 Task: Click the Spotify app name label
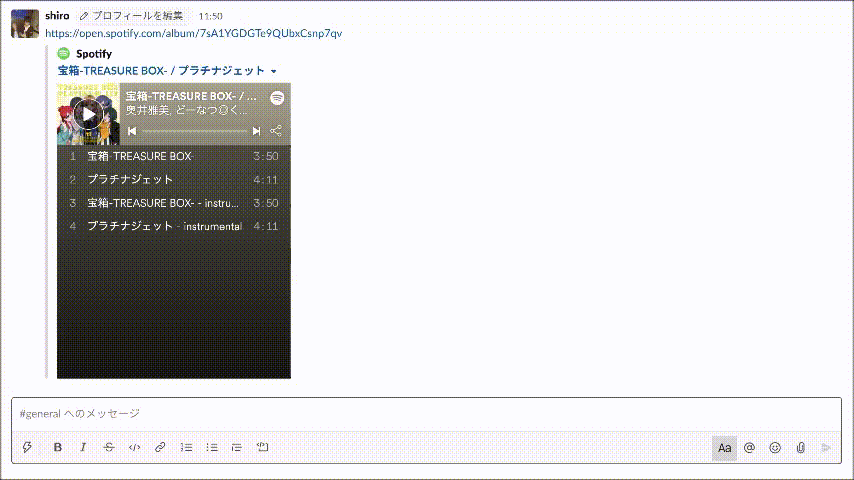click(94, 53)
